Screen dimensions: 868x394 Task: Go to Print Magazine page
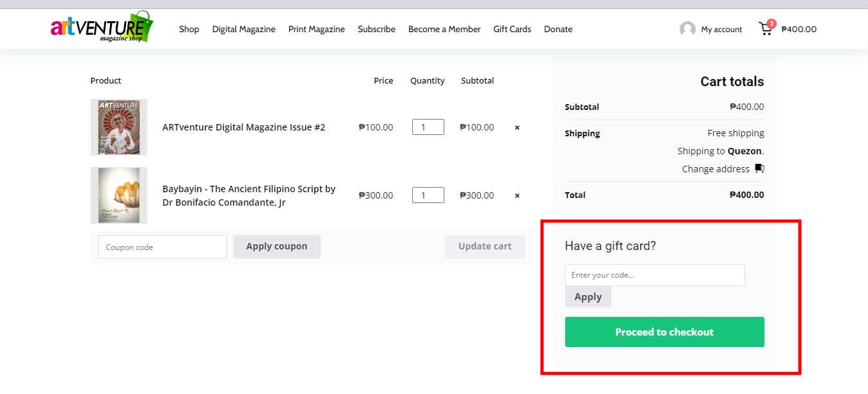point(316,29)
